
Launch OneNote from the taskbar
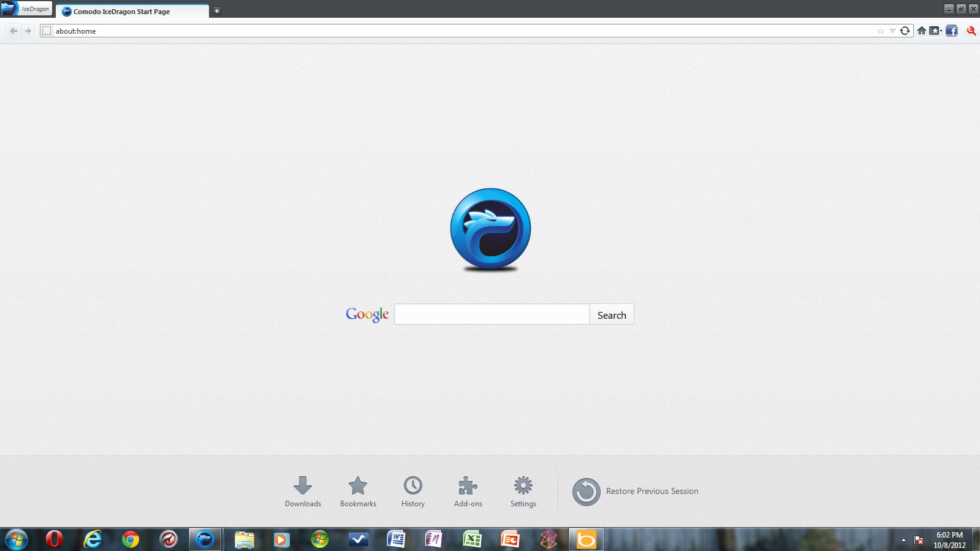[x=434, y=539]
